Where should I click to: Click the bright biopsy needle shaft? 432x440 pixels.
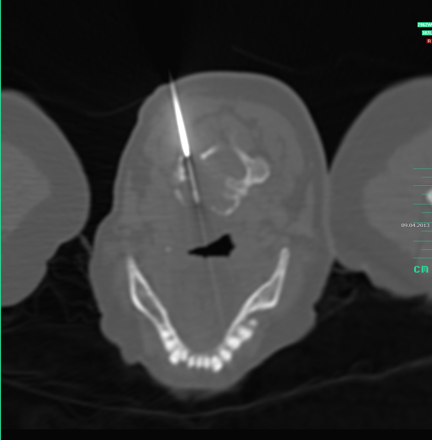click(x=179, y=117)
